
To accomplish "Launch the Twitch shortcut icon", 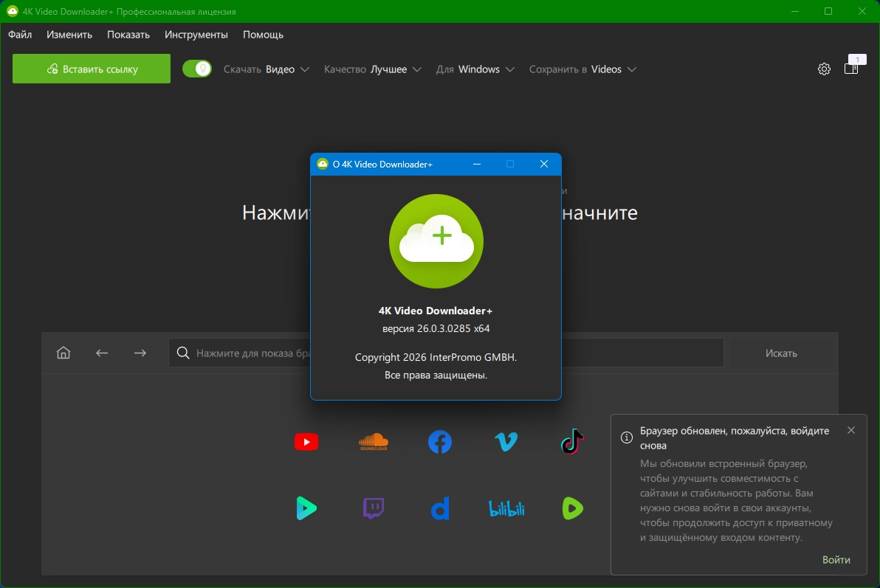I will (373, 508).
